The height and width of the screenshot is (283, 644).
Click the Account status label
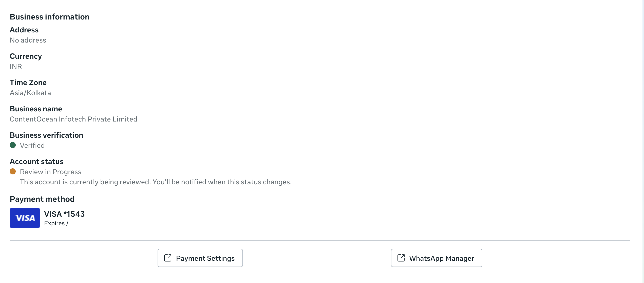coord(36,161)
